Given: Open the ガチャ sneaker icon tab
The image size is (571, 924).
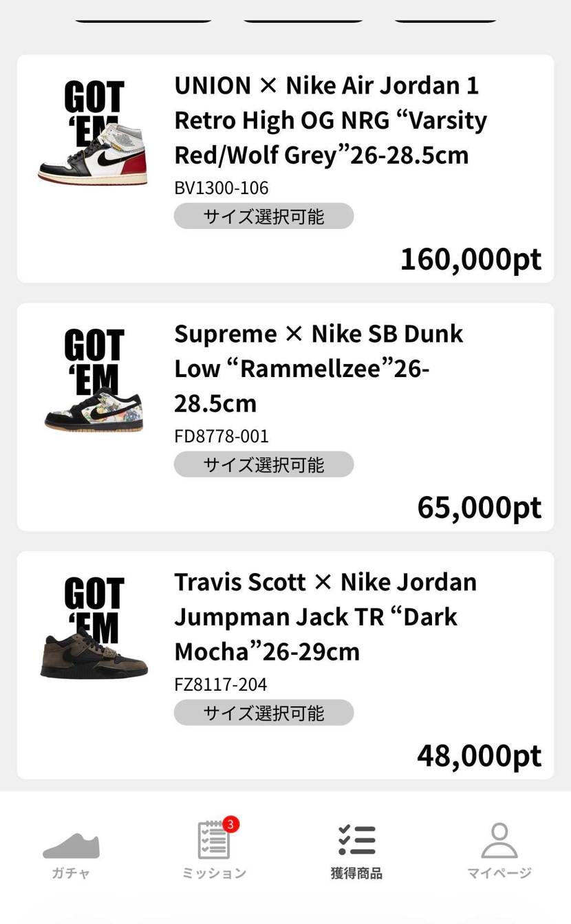Looking at the screenshot, I should (x=71, y=846).
